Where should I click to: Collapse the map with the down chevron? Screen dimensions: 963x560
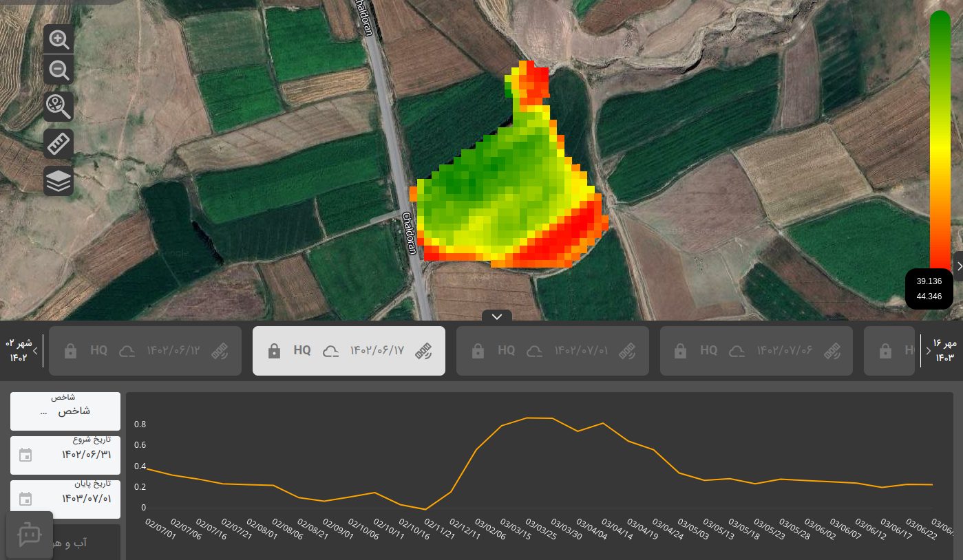[497, 316]
